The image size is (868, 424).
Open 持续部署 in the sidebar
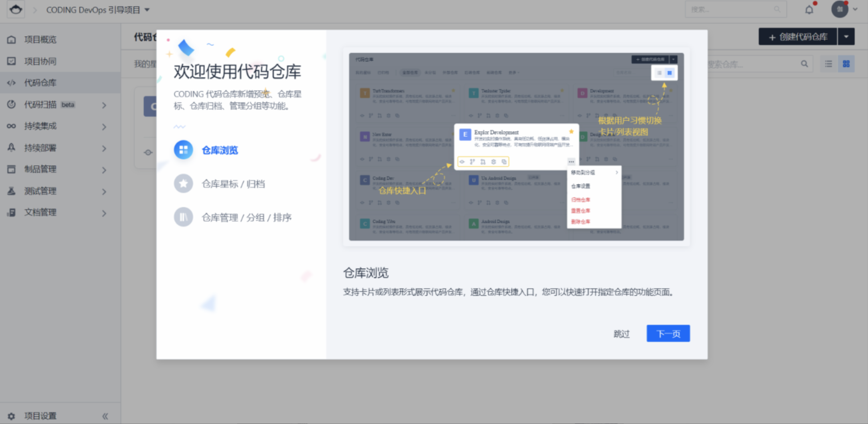[60, 148]
